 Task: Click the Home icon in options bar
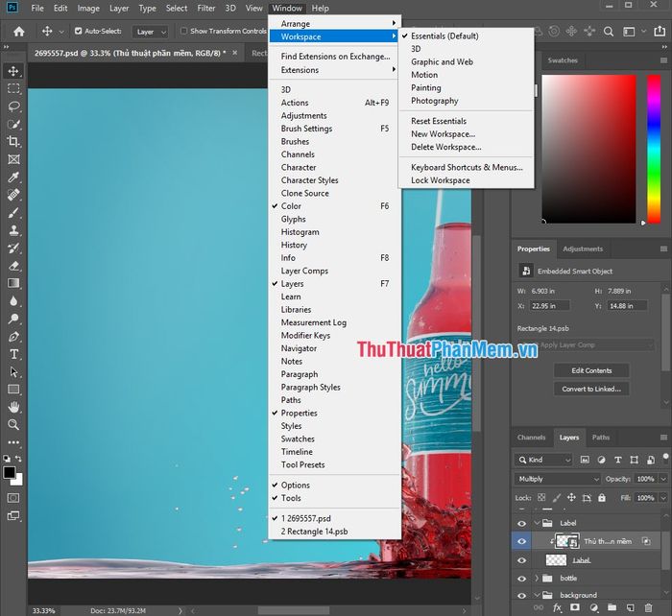(18, 31)
